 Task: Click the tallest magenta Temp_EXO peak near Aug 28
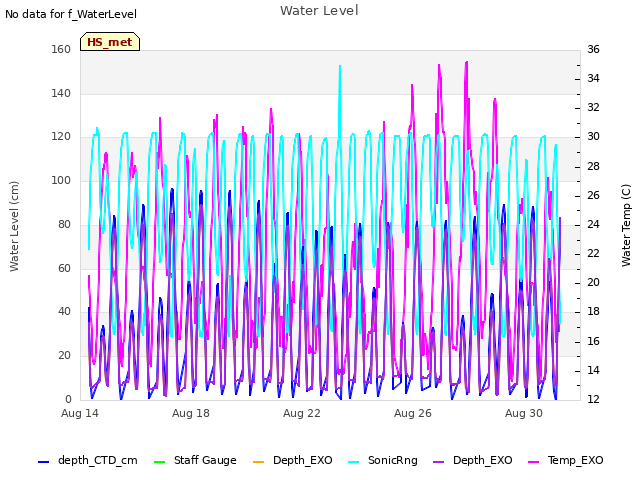(467, 63)
